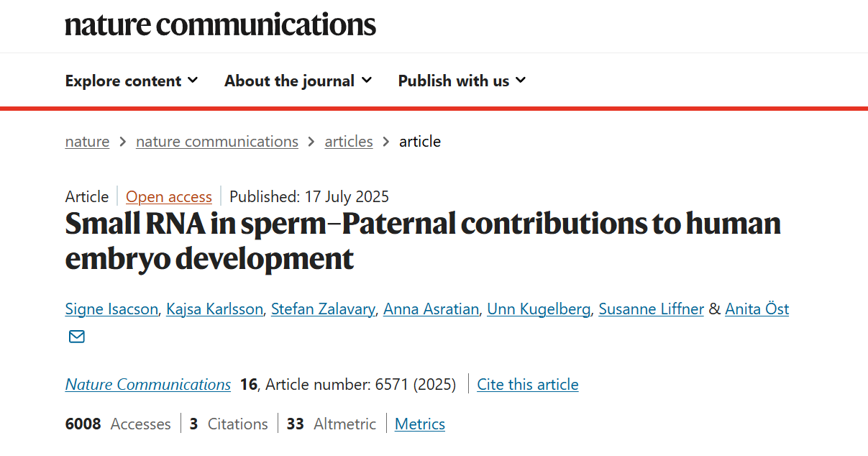The width and height of the screenshot is (868, 456).
Task: Open the nature communications breadcrumb link
Action: pyautogui.click(x=217, y=142)
